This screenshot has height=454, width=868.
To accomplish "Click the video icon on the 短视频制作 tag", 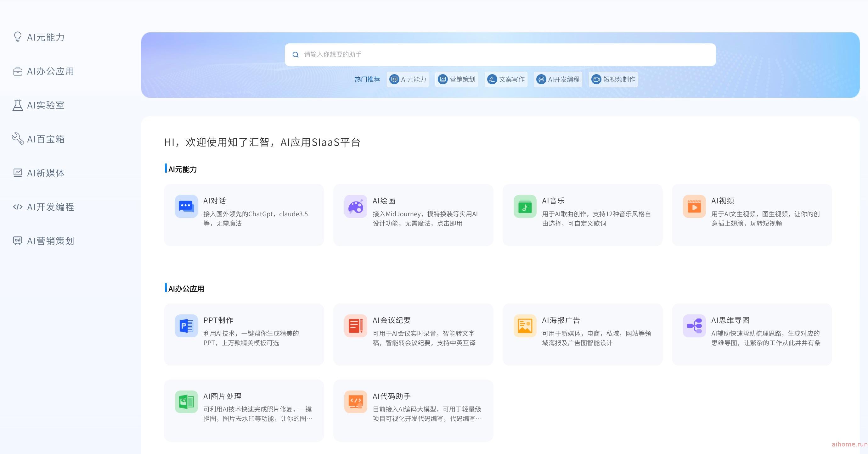I will click(x=596, y=80).
